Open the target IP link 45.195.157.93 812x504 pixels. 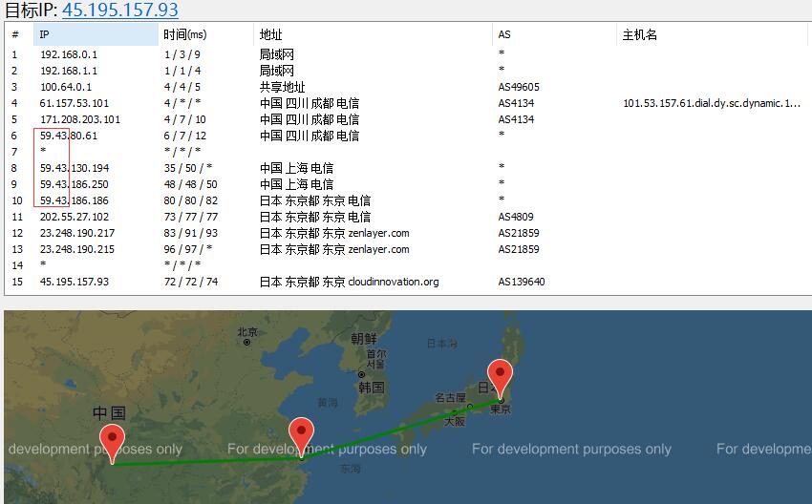point(120,10)
